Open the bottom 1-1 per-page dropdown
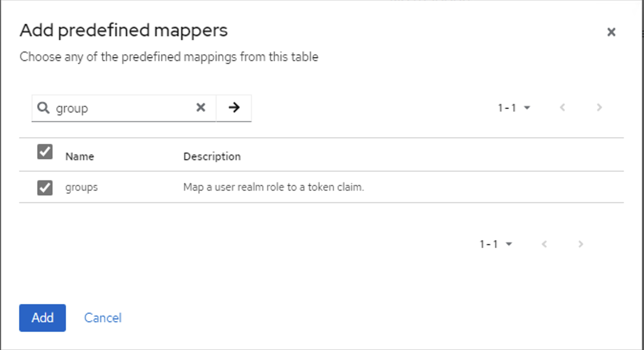644x350 pixels. 496,244
